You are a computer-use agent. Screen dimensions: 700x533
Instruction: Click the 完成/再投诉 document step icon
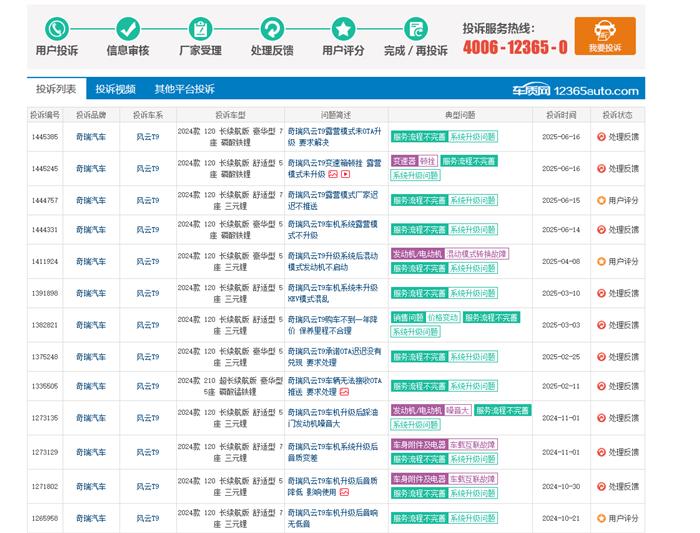(416, 29)
